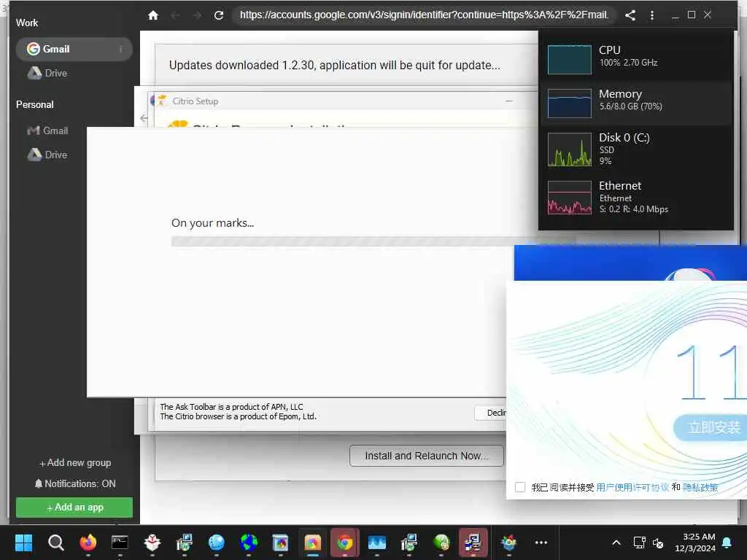Open the 用户使用许可协议 license link
This screenshot has width=747, height=560.
click(x=632, y=487)
